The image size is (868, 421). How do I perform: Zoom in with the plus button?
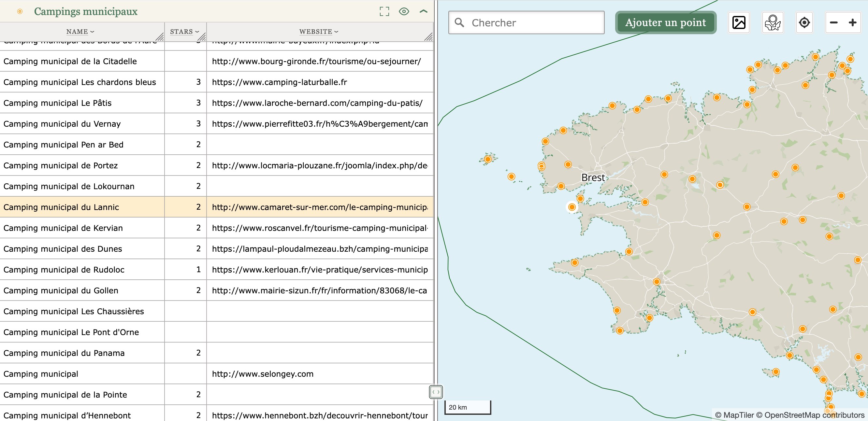pos(852,22)
